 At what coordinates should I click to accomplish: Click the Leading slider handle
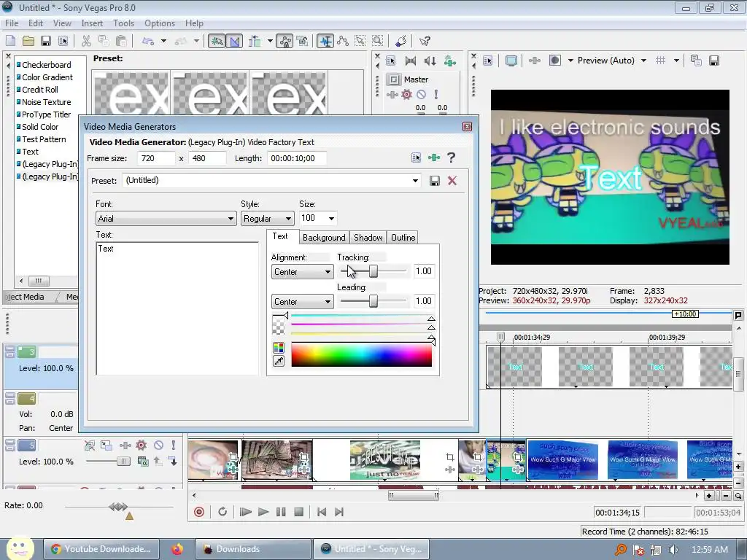click(373, 301)
